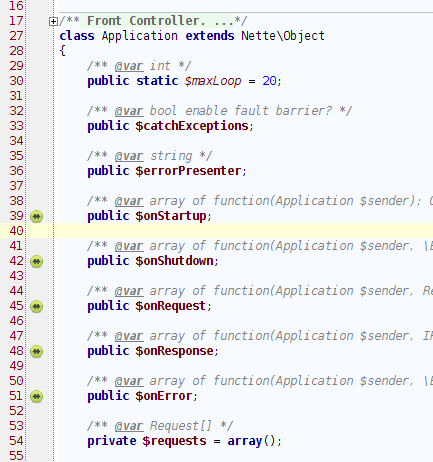Click the number 20 value

pyautogui.click(x=269, y=81)
